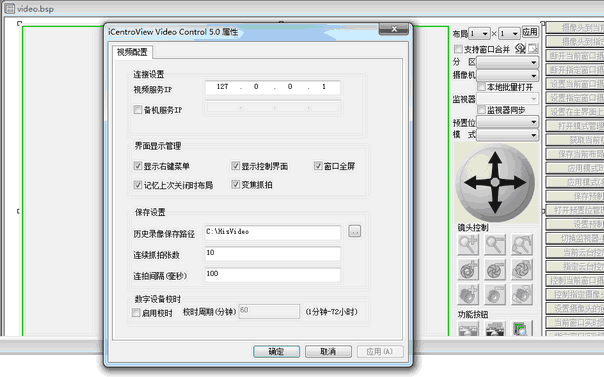Click the 取消 button
Screen dimensions: 604x377
pyautogui.click(x=328, y=351)
